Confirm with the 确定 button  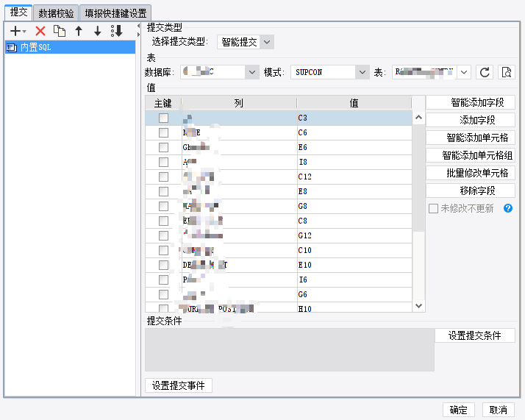coord(458,410)
